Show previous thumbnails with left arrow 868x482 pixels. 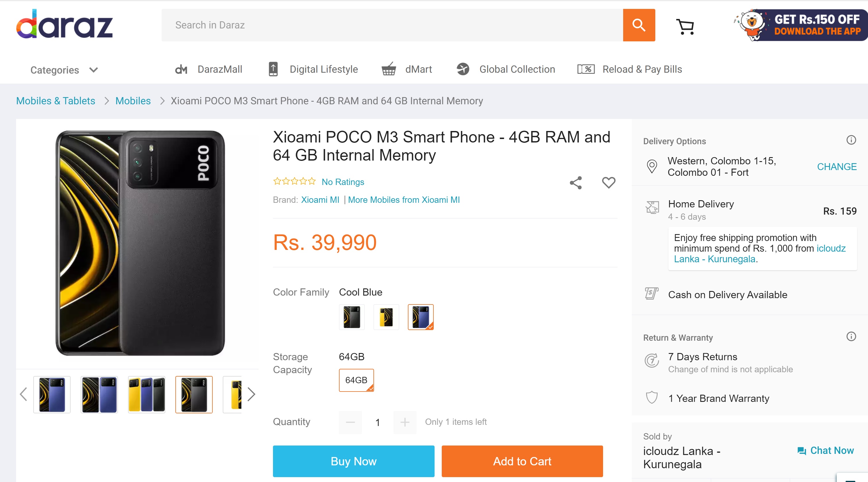coord(23,394)
